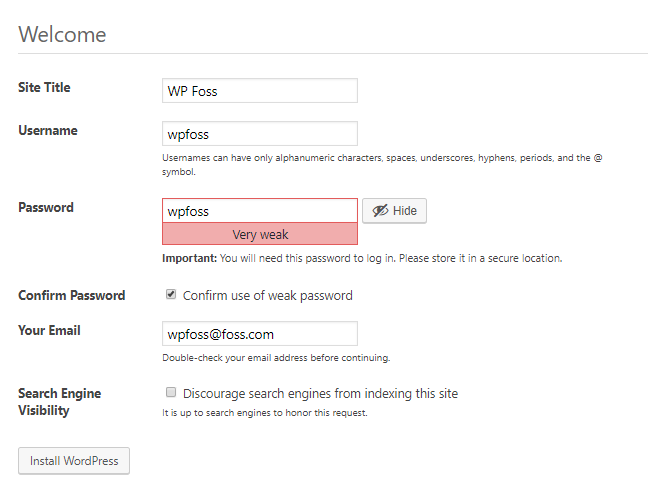The width and height of the screenshot is (660, 492).
Task: Click the Very weak strength indicator
Action: point(260,234)
